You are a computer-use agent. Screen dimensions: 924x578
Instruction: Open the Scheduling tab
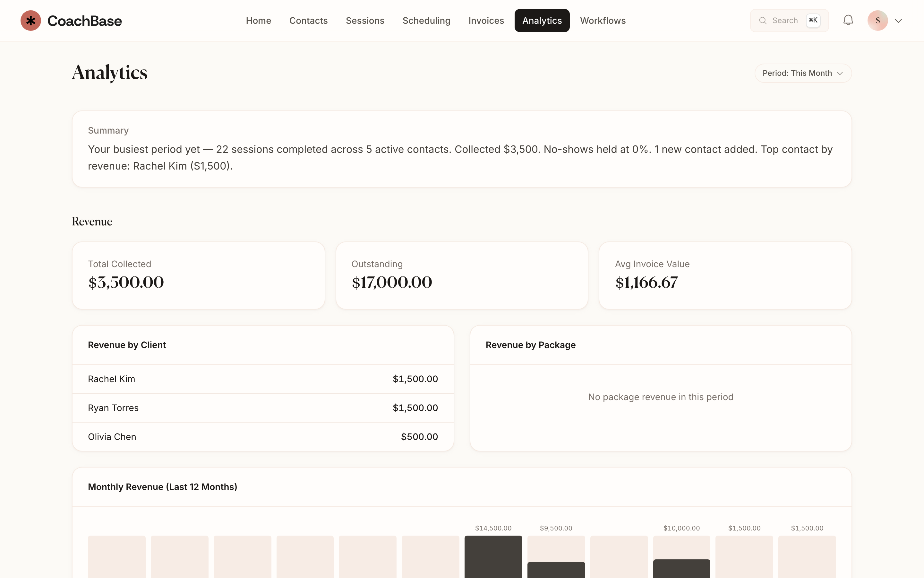[x=426, y=21]
